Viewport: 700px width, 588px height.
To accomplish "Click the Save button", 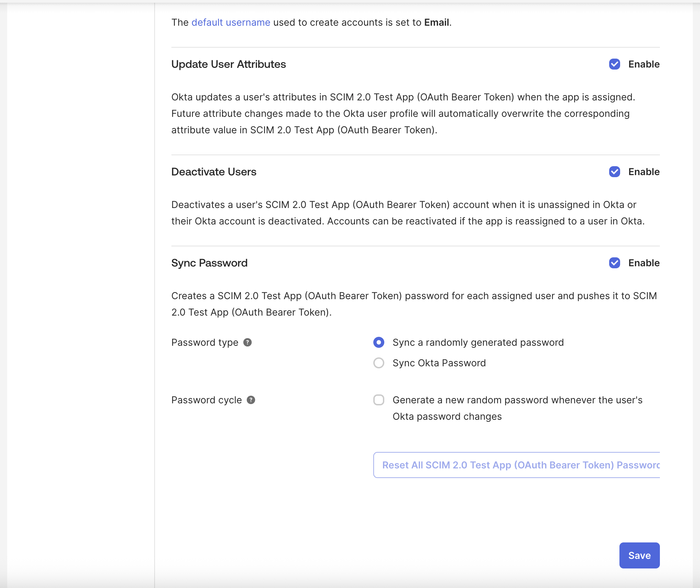I will (x=639, y=555).
